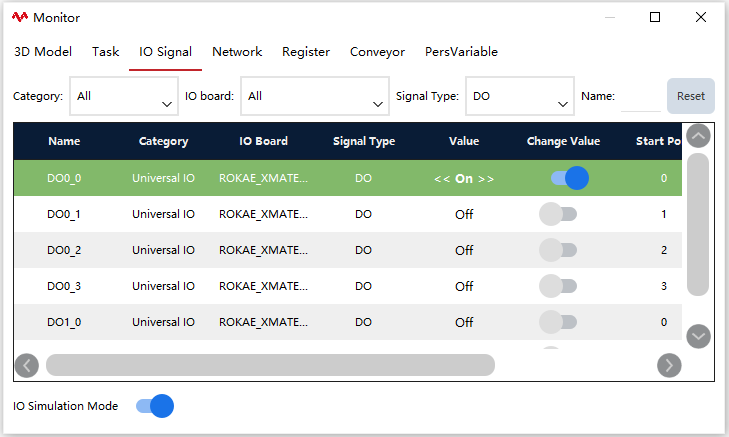This screenshot has height=437, width=729.
Task: Click the Reset filter button
Action: (690, 96)
